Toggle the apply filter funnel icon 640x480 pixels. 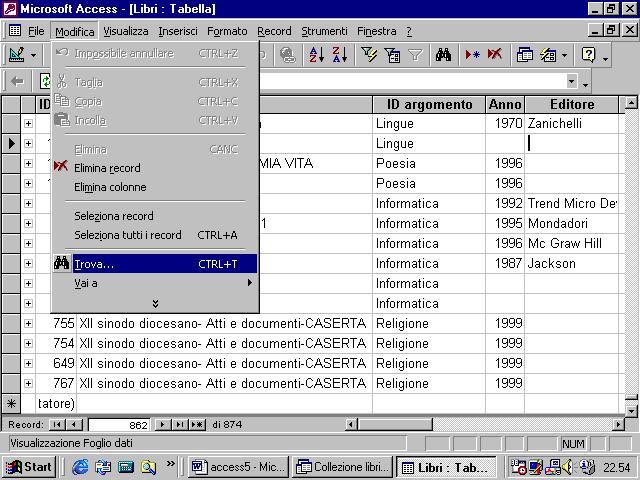pos(415,55)
